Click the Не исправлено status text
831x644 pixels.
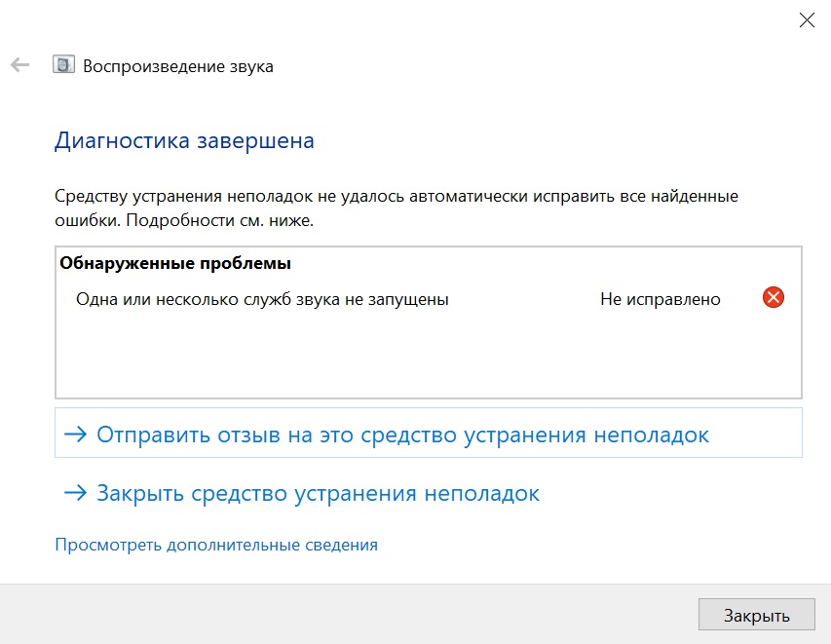click(660, 299)
